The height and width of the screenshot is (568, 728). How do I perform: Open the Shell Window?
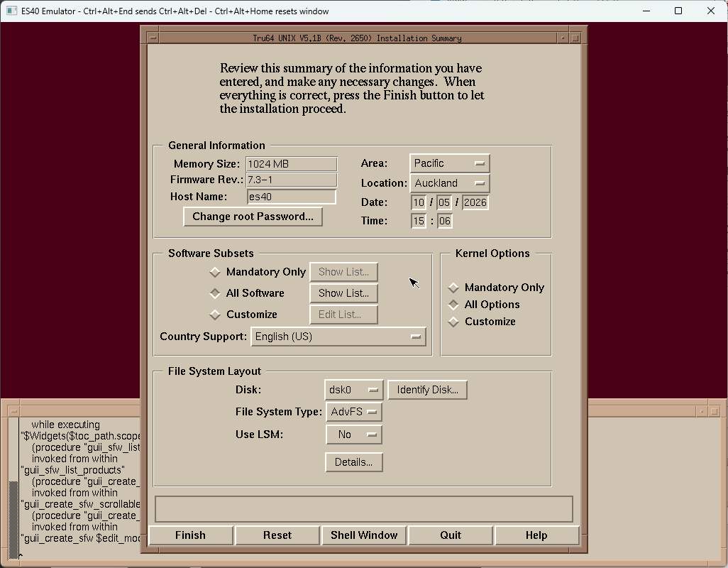(x=363, y=535)
